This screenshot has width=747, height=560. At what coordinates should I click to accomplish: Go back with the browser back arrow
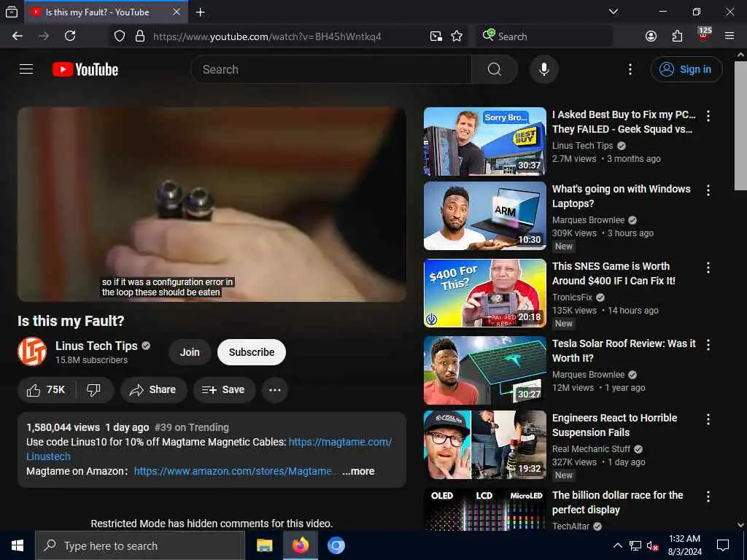(x=18, y=36)
